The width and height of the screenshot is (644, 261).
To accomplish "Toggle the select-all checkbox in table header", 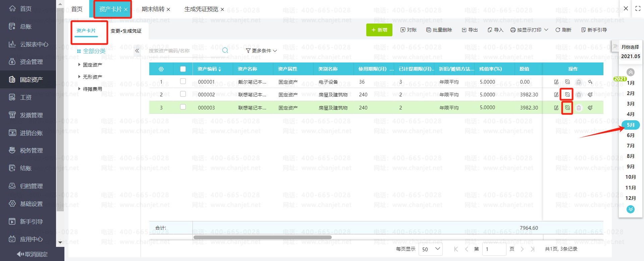I will point(183,69).
